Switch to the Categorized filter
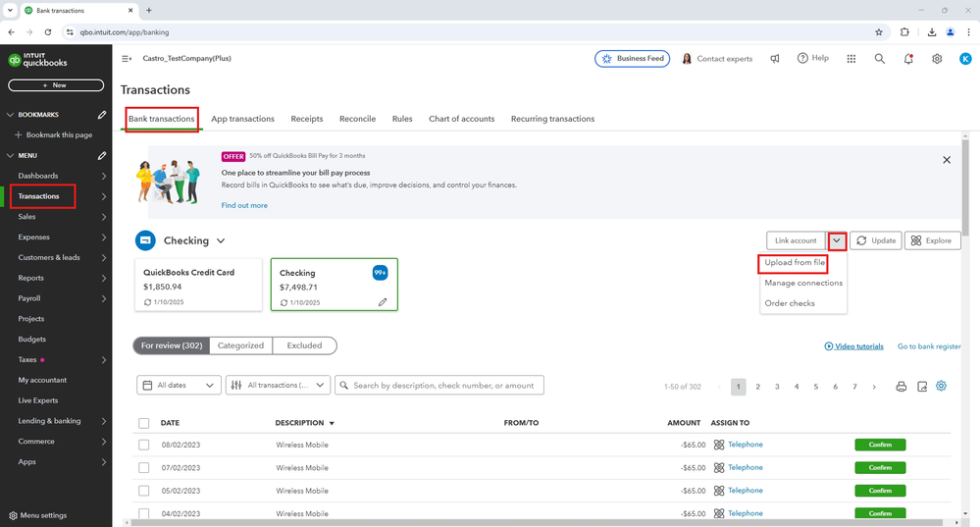 [240, 345]
